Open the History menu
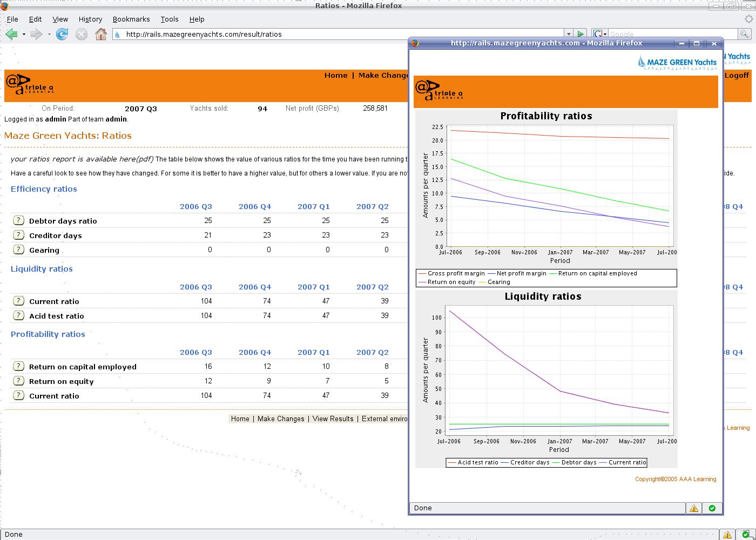The width and height of the screenshot is (756, 540). click(90, 19)
